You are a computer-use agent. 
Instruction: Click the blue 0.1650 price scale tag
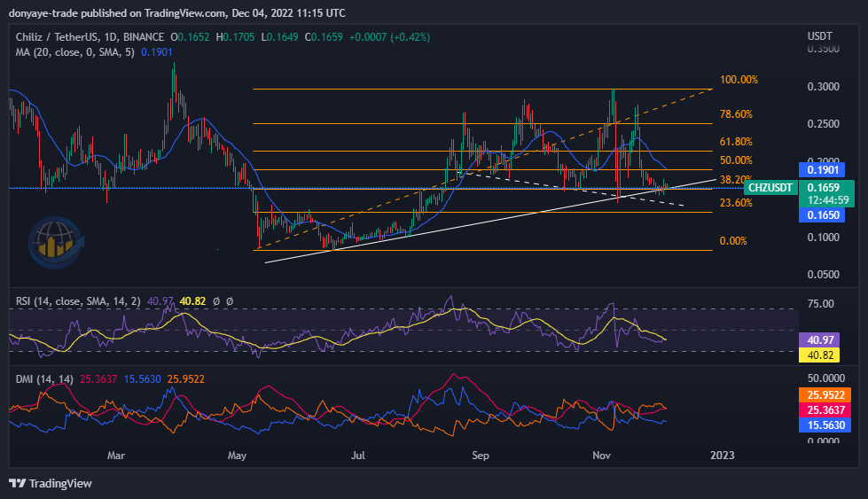pyautogui.click(x=822, y=215)
